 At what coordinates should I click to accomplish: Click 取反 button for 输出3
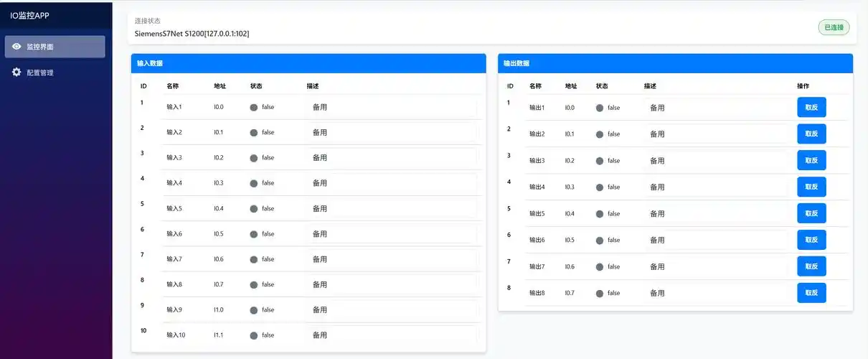click(811, 161)
